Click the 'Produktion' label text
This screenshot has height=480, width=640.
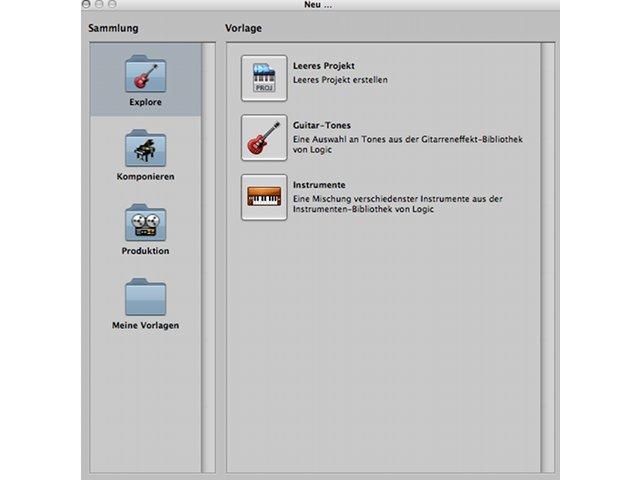(x=145, y=251)
